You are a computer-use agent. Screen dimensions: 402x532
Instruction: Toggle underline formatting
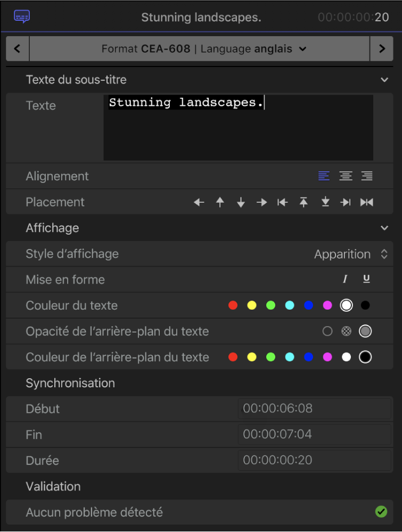tap(366, 279)
